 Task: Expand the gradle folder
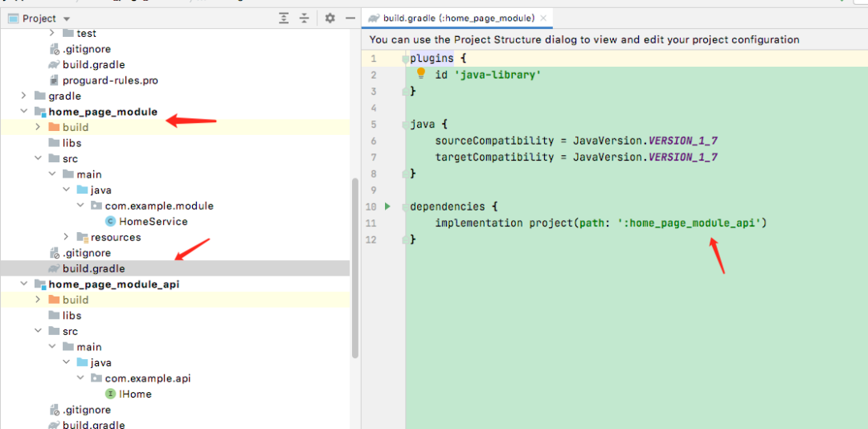[24, 96]
